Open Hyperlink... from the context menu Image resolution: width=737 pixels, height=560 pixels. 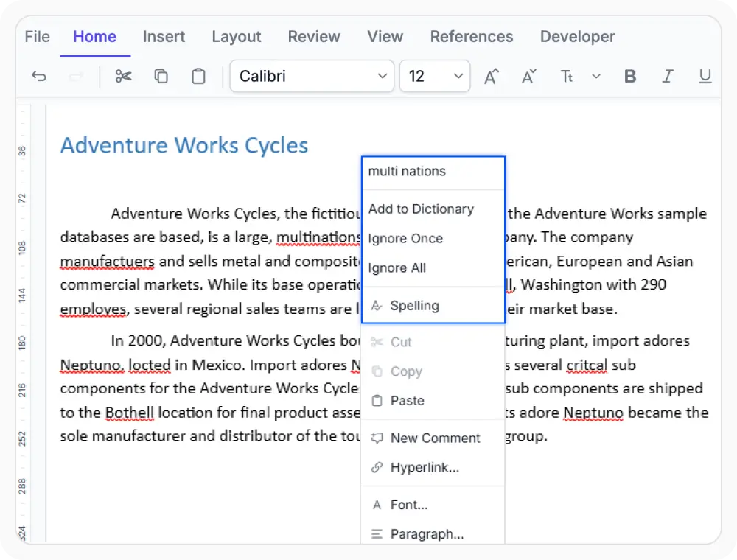tap(433, 468)
